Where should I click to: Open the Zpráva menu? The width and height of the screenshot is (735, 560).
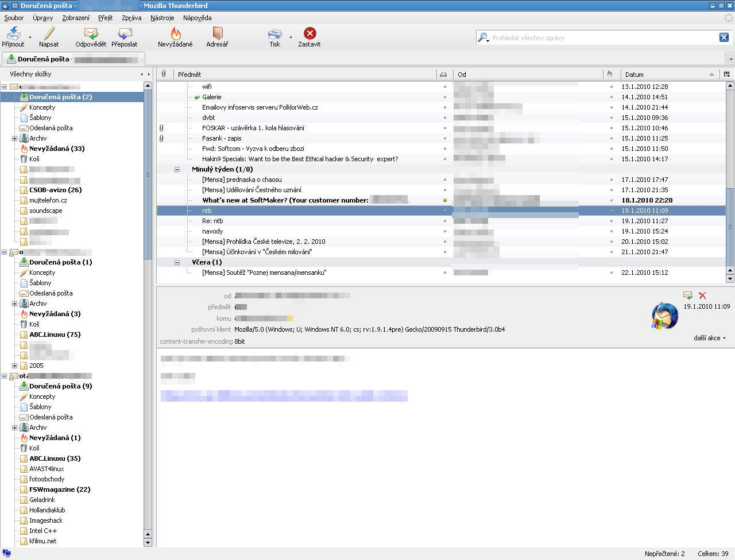tap(131, 18)
